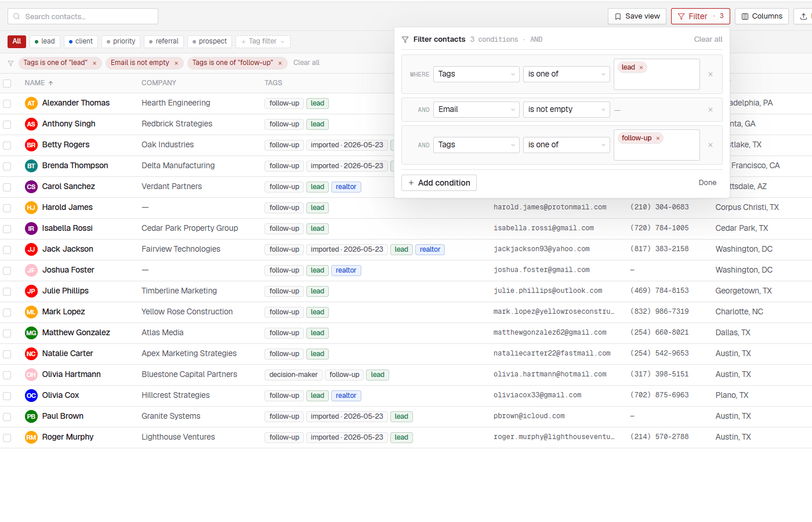
Task: Select the prospect tag tab
Action: [209, 42]
